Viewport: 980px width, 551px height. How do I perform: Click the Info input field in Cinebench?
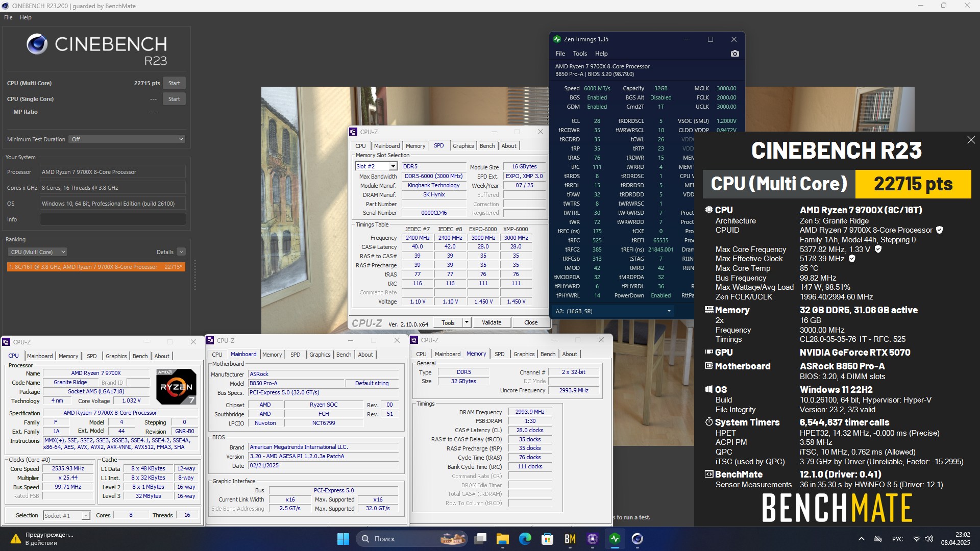click(113, 219)
